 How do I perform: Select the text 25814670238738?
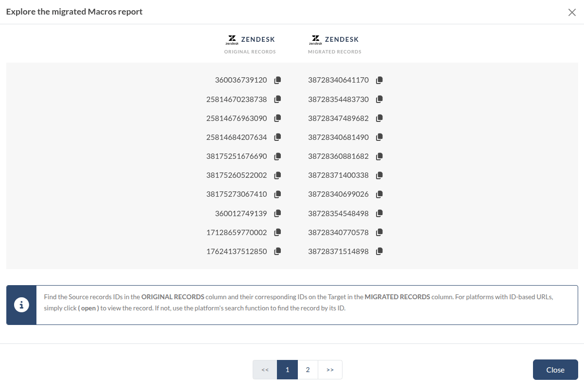click(237, 99)
